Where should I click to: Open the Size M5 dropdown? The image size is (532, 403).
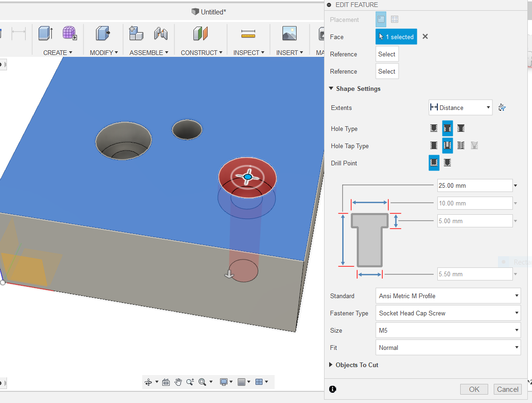(448, 330)
